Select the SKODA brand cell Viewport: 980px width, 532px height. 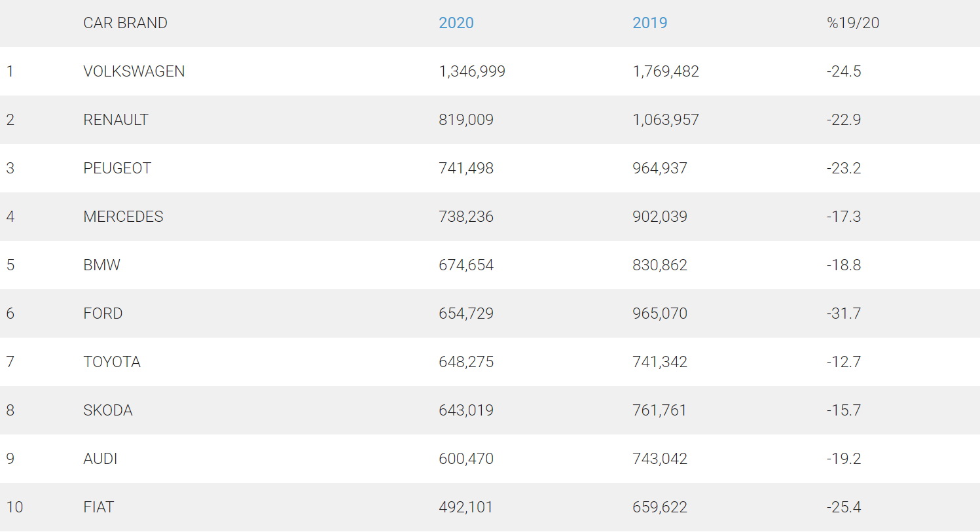point(107,410)
